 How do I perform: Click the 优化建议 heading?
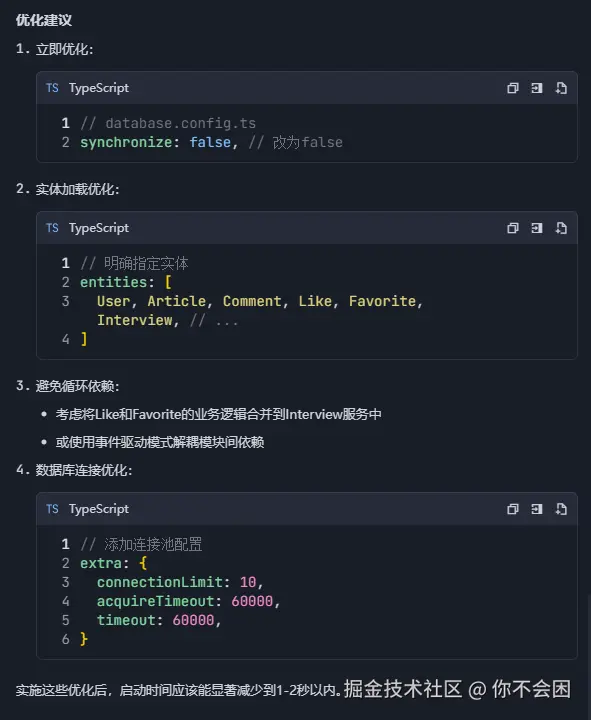click(44, 20)
